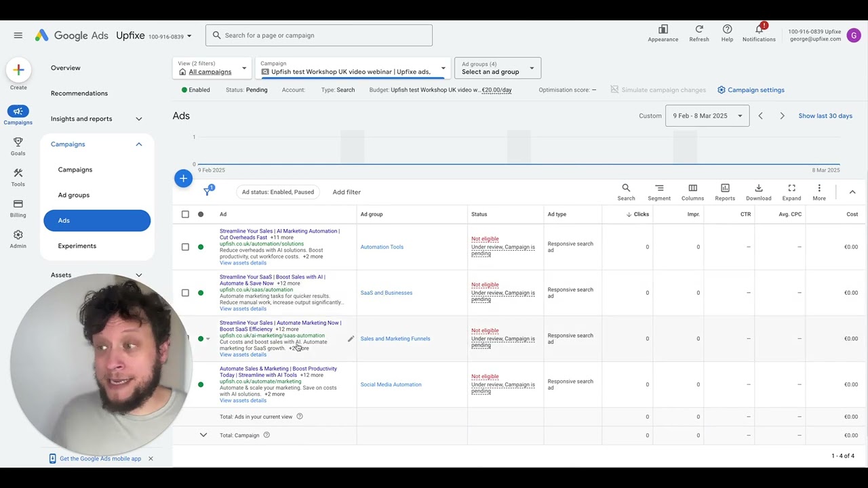Open Experiments in the side menu
The height and width of the screenshot is (488, 868).
(x=77, y=246)
